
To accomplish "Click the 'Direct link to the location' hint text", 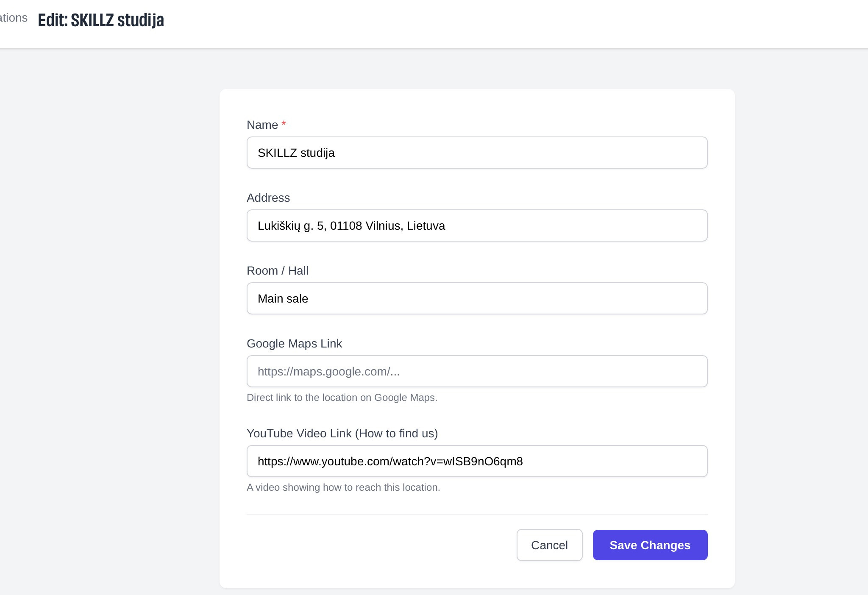I will click(342, 398).
